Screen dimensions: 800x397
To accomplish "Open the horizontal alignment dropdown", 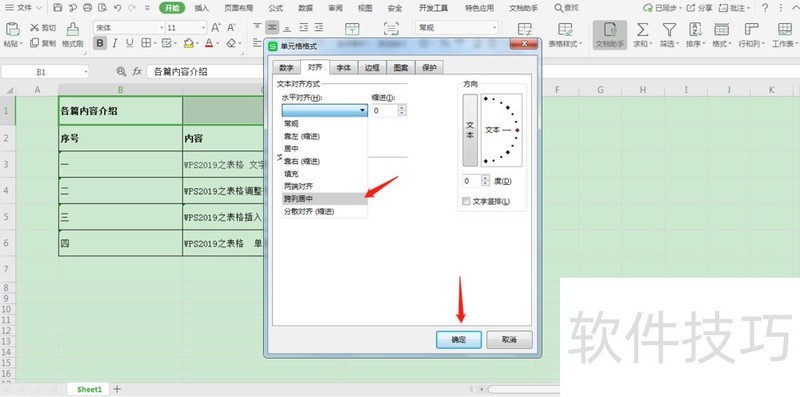I will pos(324,110).
